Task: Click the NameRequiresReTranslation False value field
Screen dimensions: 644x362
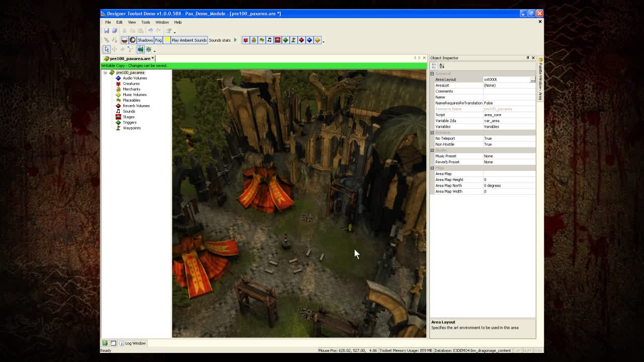Action: tap(508, 103)
